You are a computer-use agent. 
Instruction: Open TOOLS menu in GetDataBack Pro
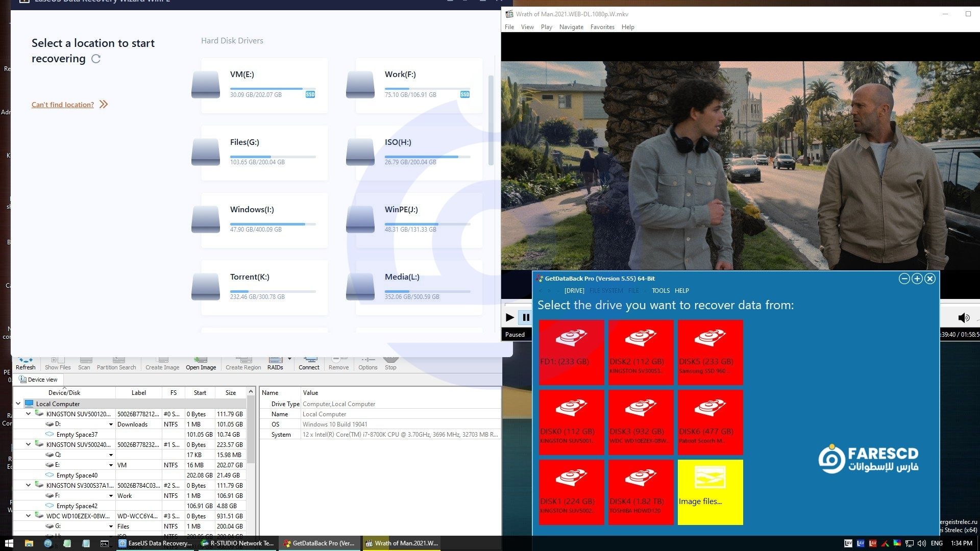tap(660, 291)
